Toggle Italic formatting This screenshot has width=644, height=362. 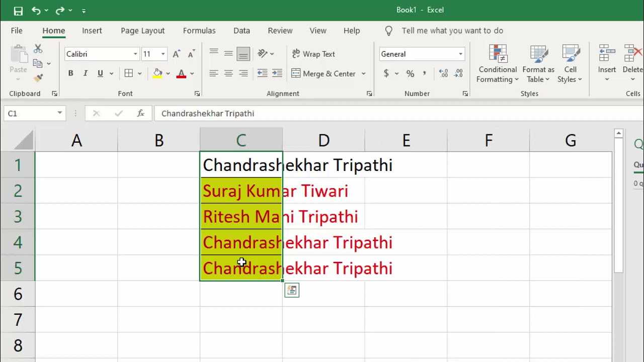86,73
